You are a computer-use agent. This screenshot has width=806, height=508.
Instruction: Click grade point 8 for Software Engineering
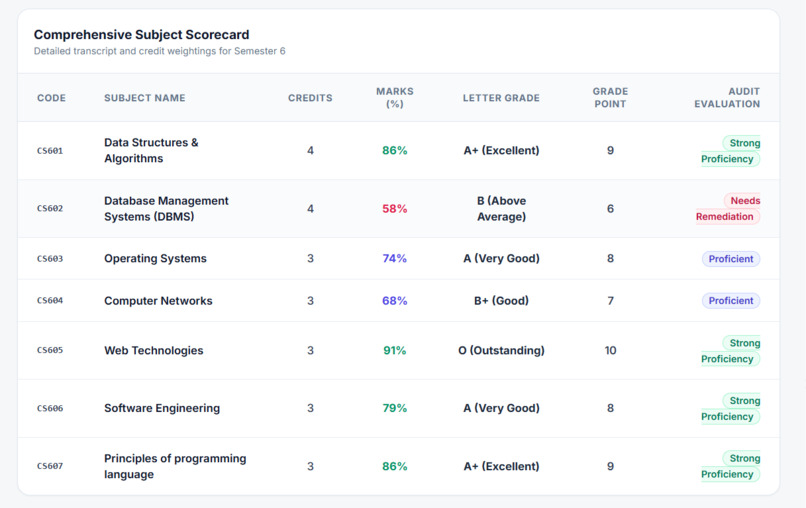point(610,408)
